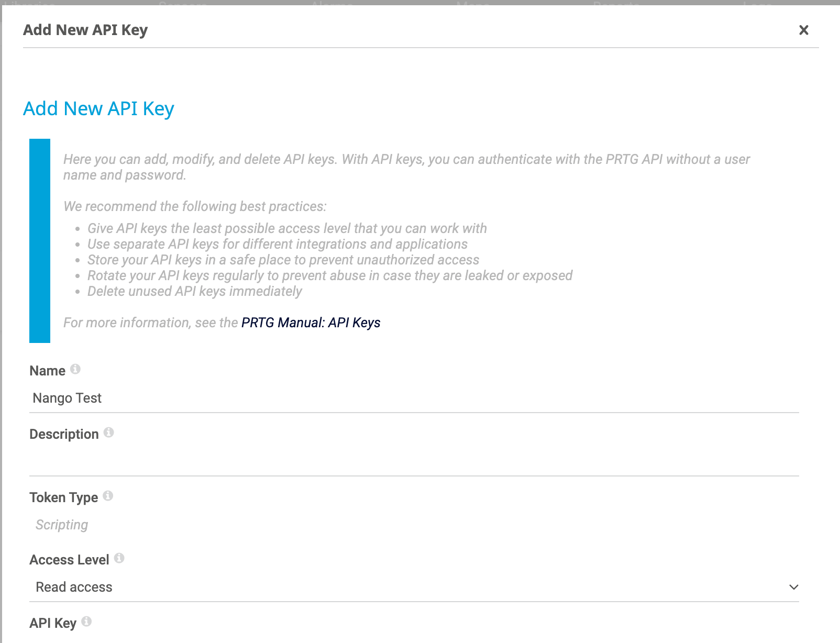This screenshot has height=643, width=840.
Task: Click into the empty Description field
Action: coord(414,462)
